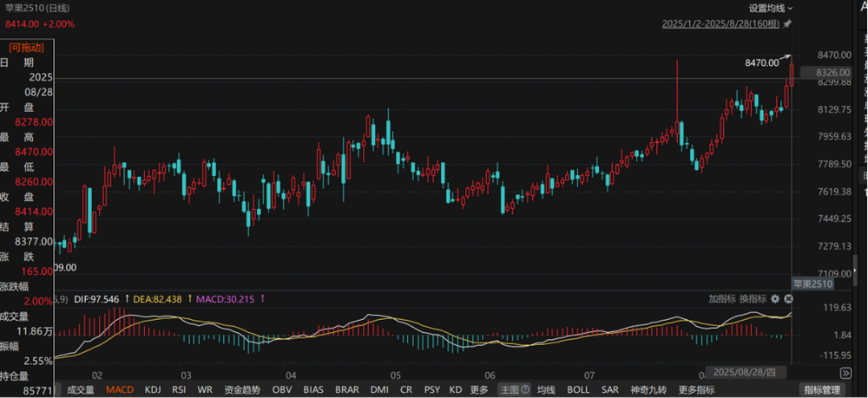
Task: Enable the 神奇九转 overlay
Action: [x=648, y=390]
